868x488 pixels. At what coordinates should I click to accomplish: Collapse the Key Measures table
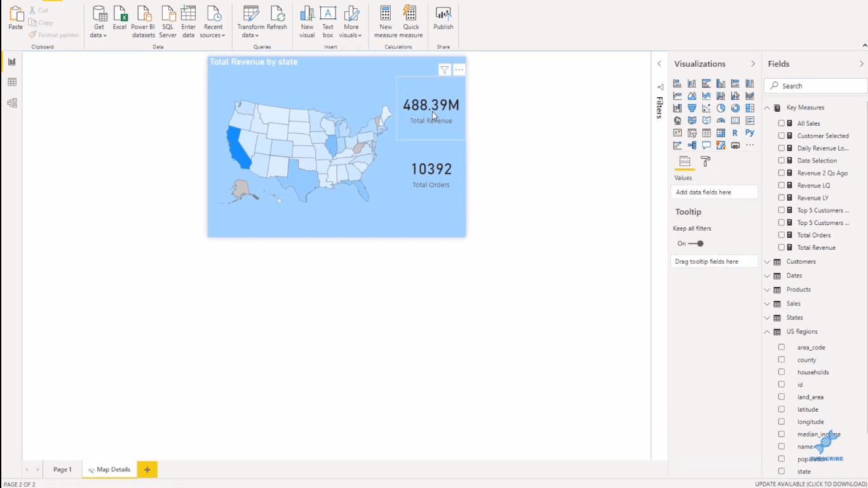pyautogui.click(x=767, y=108)
